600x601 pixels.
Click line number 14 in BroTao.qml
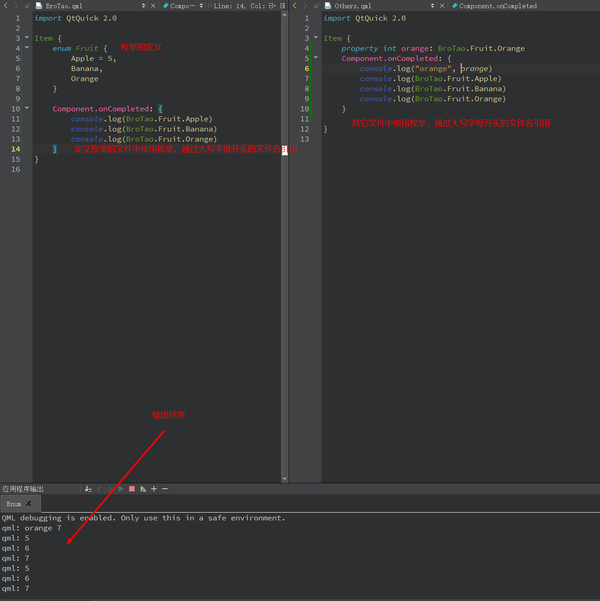click(15, 149)
